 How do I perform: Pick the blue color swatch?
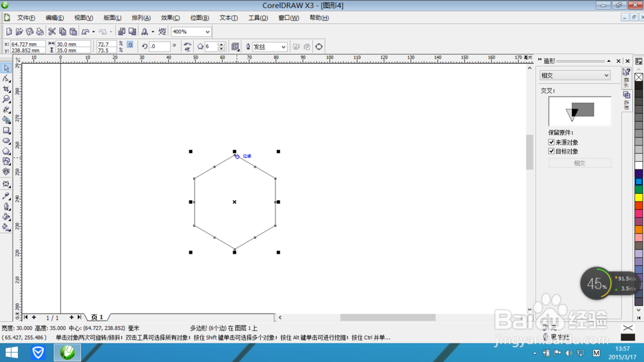639,181
